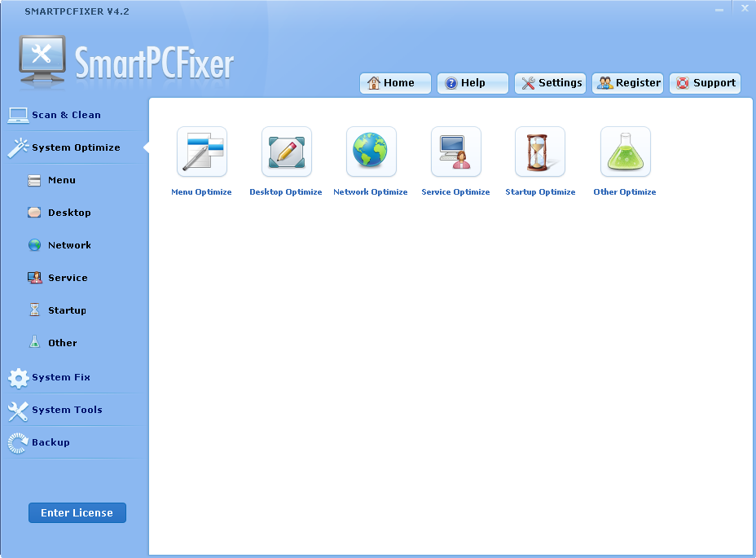
Task: Click the tools icon on Settings button
Action: pos(529,83)
